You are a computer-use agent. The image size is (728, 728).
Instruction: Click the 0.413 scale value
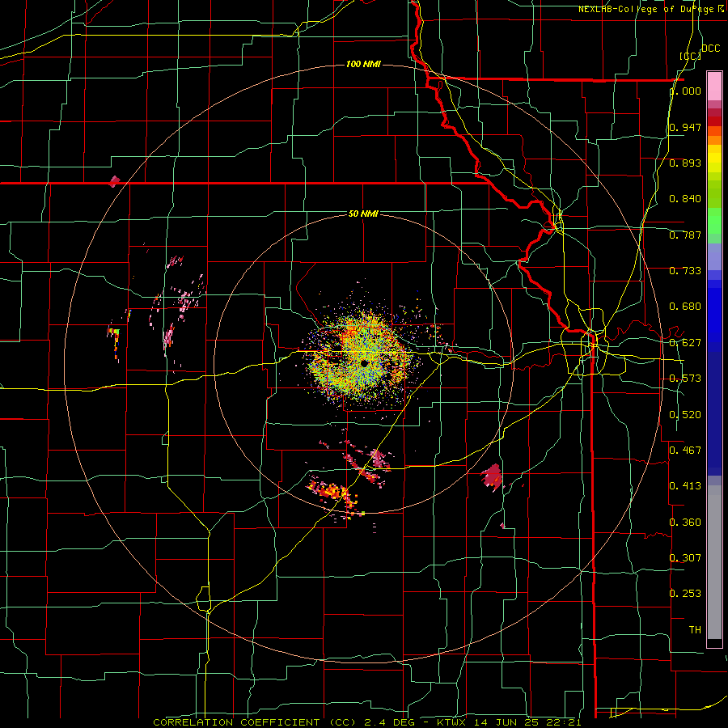click(x=685, y=486)
